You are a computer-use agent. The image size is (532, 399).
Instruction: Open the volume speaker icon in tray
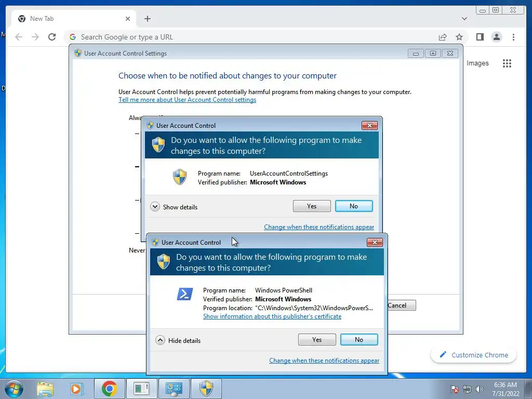[x=479, y=389]
